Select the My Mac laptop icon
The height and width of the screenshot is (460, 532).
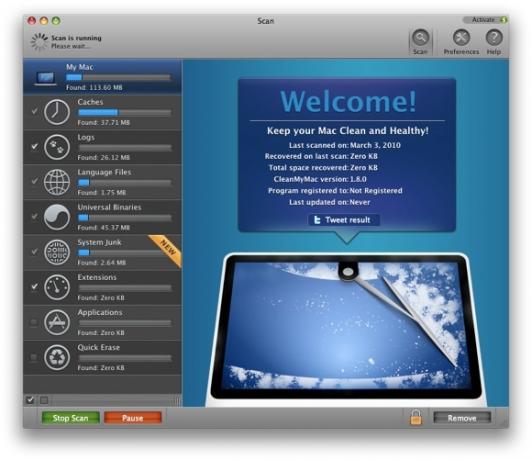click(x=45, y=79)
